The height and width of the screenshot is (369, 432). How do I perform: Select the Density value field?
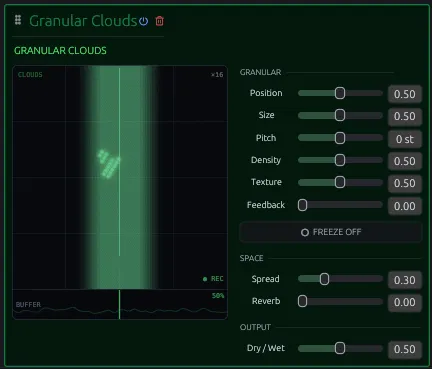(x=405, y=161)
